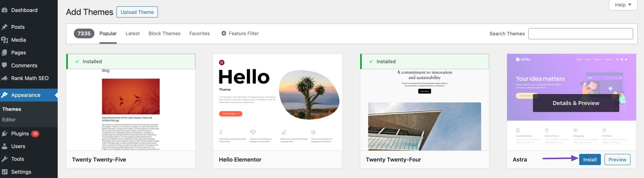Click the Plugins plug icon
Image resolution: width=644 pixels, height=178 pixels.
click(4, 134)
